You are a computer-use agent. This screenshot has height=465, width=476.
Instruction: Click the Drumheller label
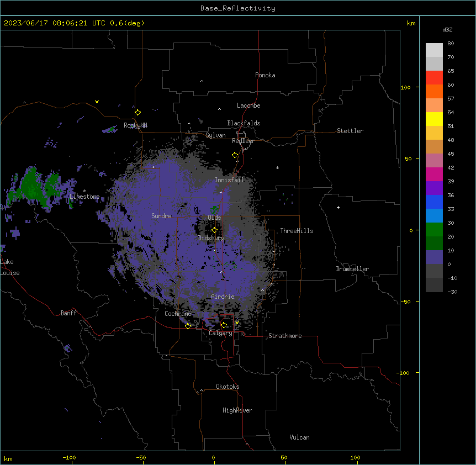(x=352, y=269)
